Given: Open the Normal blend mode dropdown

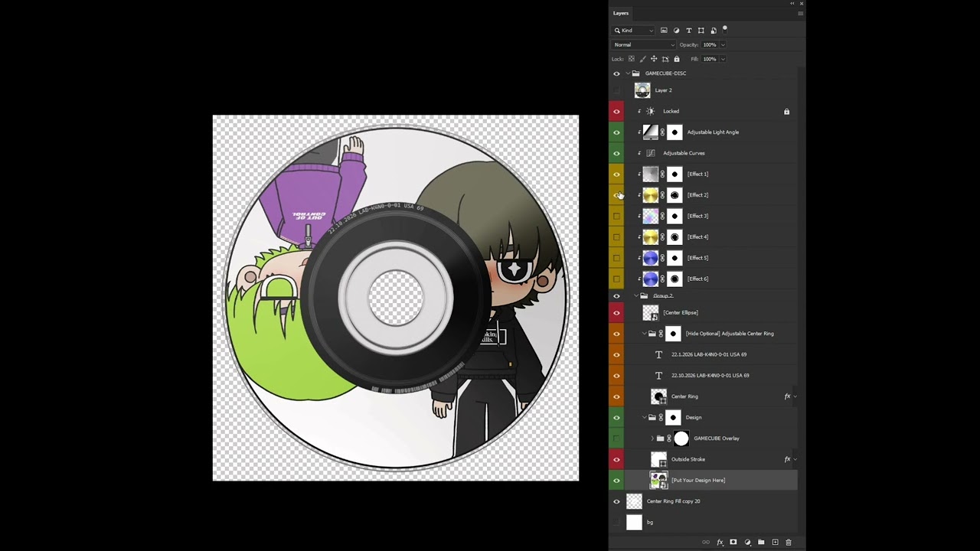Looking at the screenshot, I should point(644,44).
